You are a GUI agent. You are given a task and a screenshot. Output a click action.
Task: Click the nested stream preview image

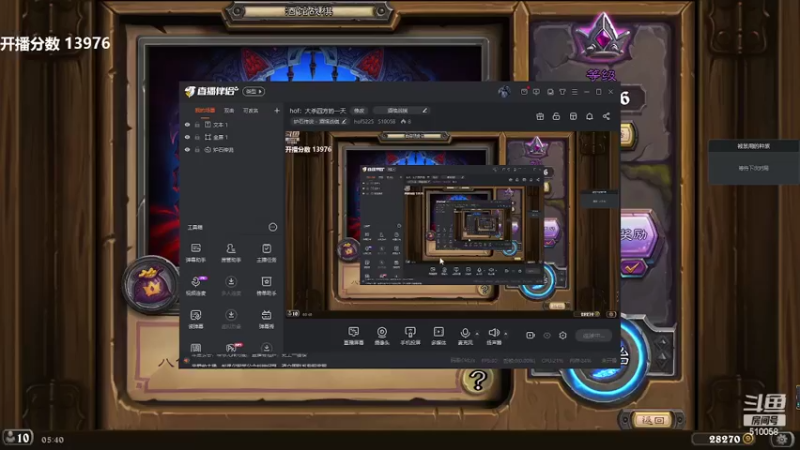pos(451,223)
